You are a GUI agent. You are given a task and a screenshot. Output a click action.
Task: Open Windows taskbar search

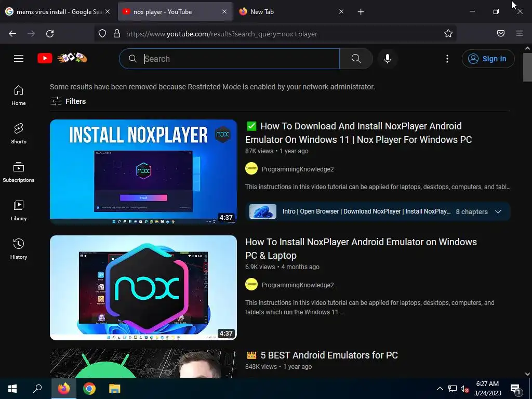[37, 389]
